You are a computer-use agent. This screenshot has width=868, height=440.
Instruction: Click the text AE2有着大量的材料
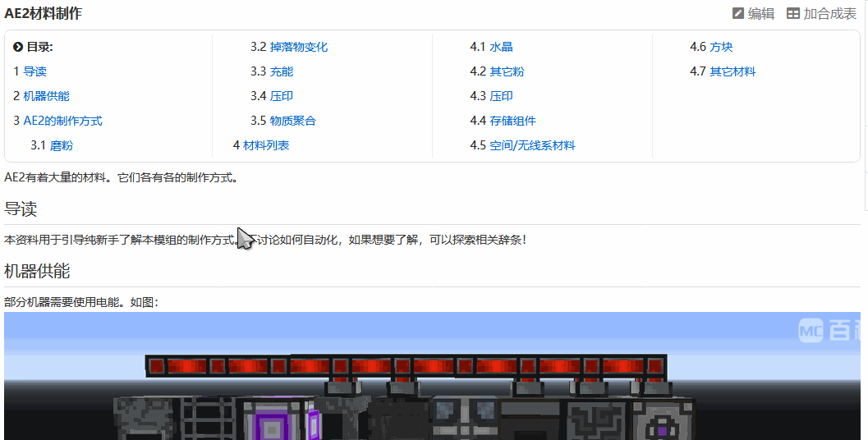click(x=55, y=178)
